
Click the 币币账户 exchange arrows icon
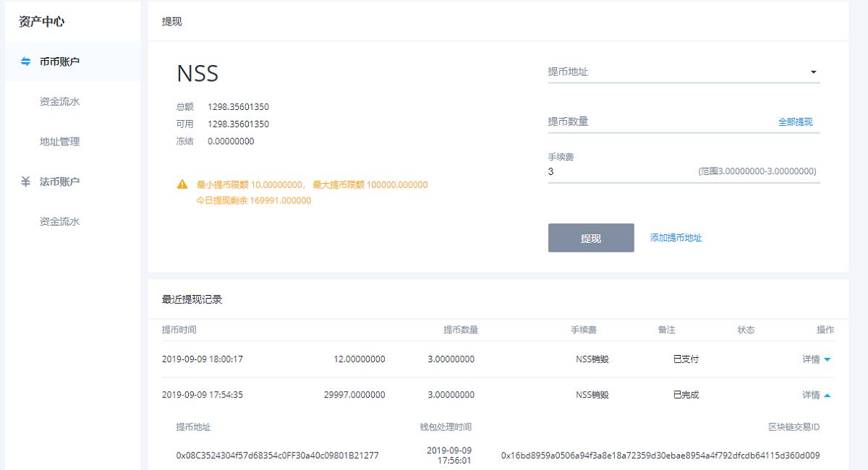(x=26, y=61)
